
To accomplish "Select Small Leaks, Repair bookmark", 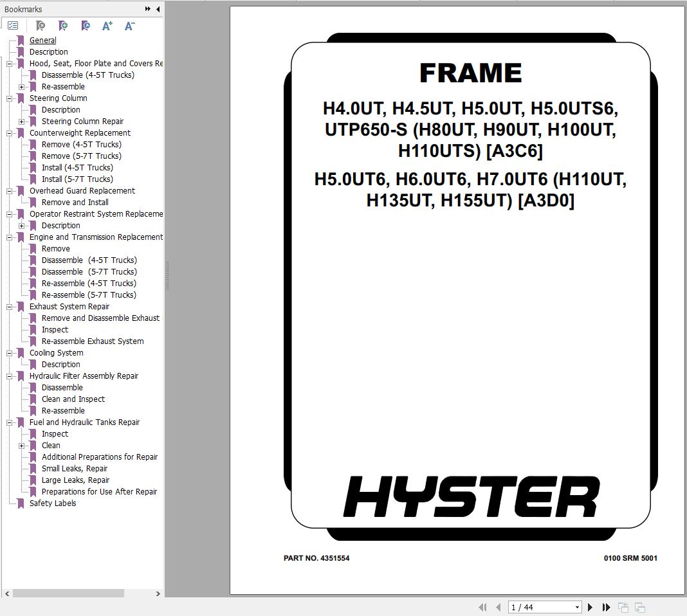I will coord(75,469).
